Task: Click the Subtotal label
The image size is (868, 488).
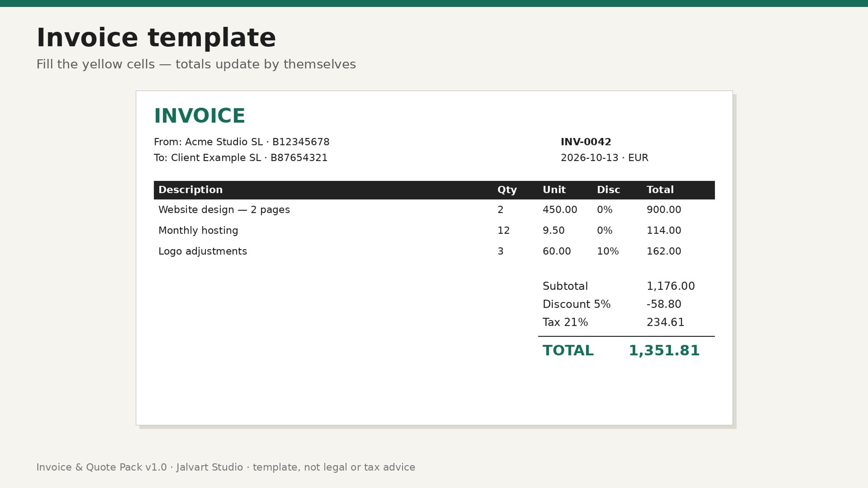Action: [x=565, y=286]
